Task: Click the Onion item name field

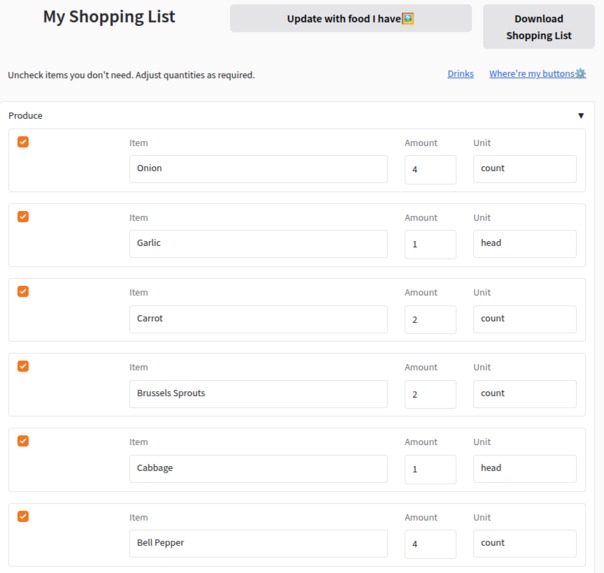Action: tap(258, 169)
